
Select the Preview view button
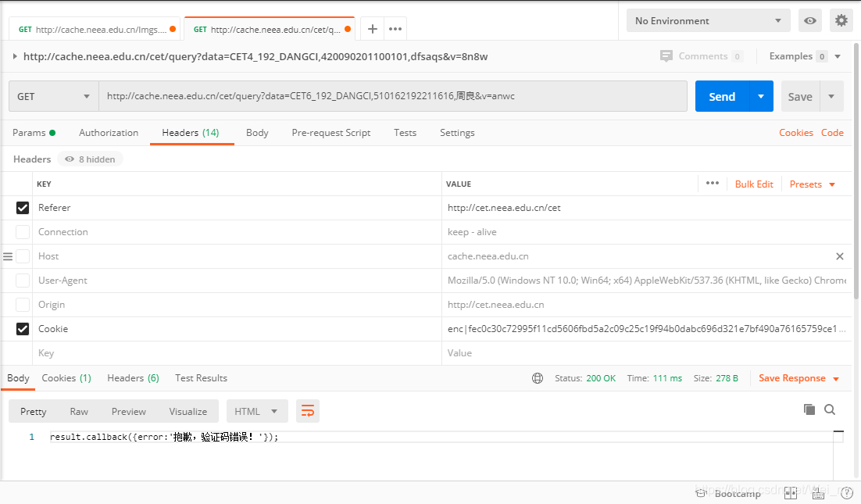(x=128, y=411)
